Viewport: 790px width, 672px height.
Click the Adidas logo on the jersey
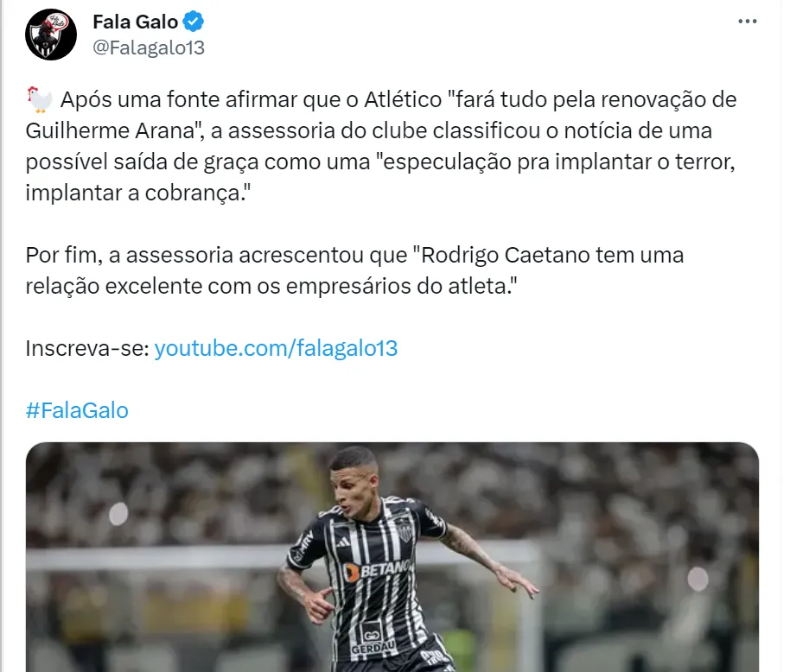pyautogui.click(x=344, y=542)
